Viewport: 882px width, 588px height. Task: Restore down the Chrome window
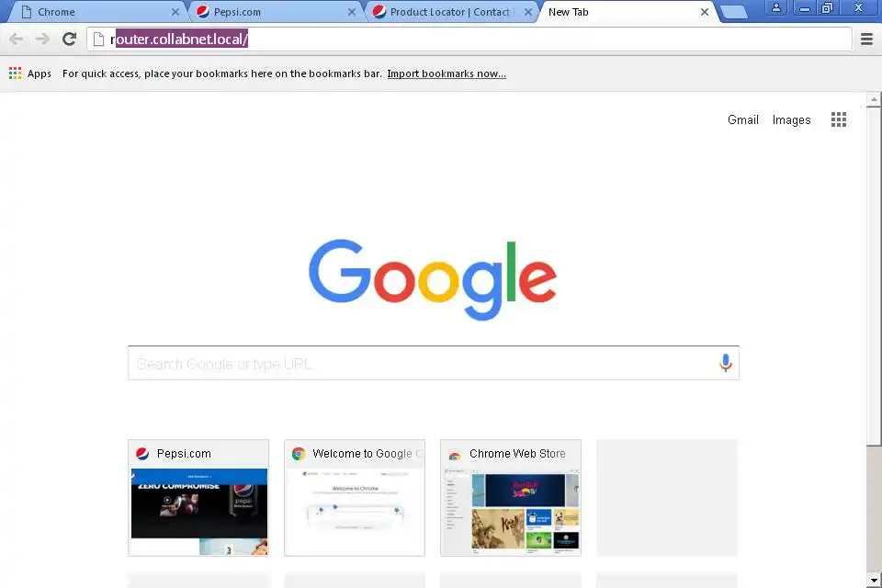click(x=828, y=7)
